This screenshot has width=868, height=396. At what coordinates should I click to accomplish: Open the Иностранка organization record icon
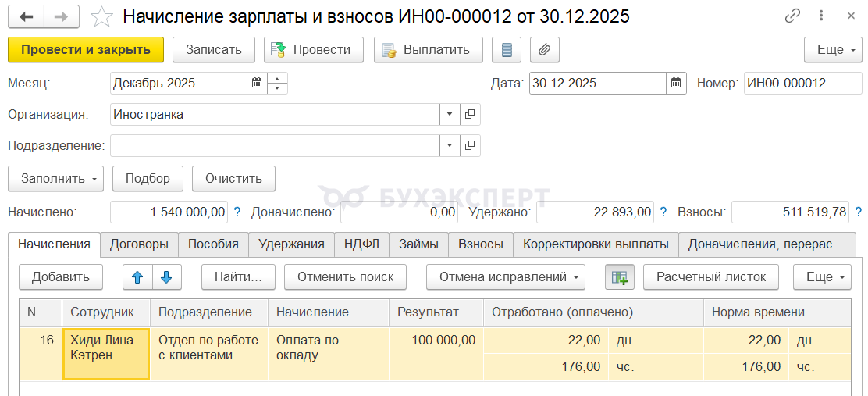click(470, 115)
